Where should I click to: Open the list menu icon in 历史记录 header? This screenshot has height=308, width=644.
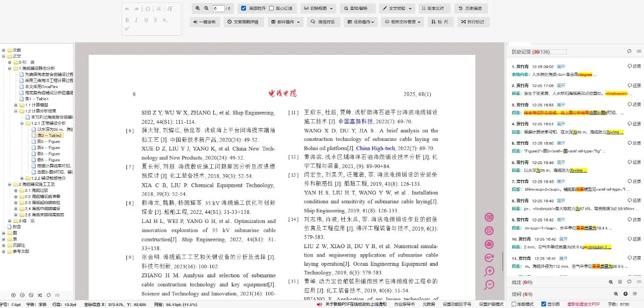(x=638, y=51)
